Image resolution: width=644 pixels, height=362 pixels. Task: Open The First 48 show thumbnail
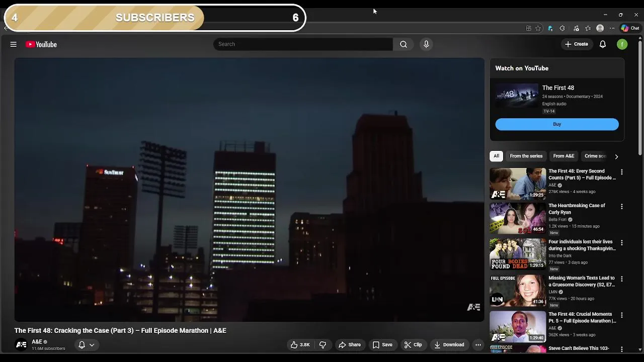[x=517, y=95]
